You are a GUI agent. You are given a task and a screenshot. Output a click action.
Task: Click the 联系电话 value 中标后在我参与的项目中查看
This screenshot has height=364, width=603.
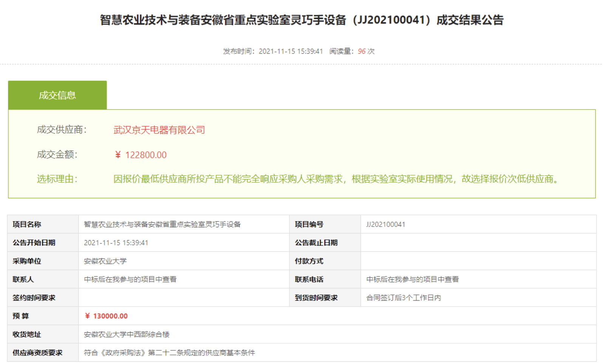coord(413,279)
